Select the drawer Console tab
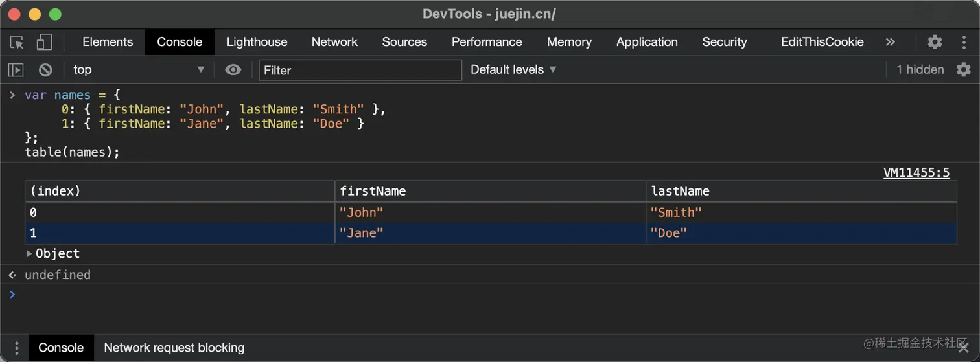 [x=61, y=348]
